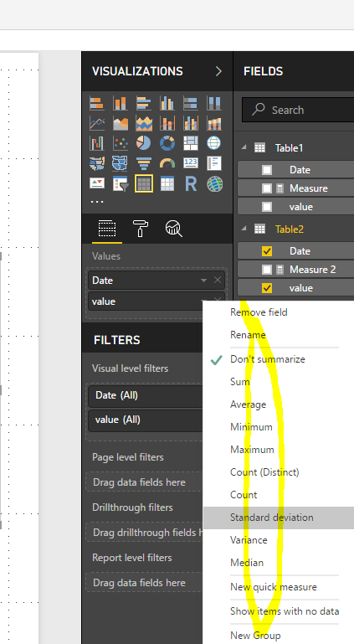
Task: Select the Donut chart visual
Action: [167, 143]
